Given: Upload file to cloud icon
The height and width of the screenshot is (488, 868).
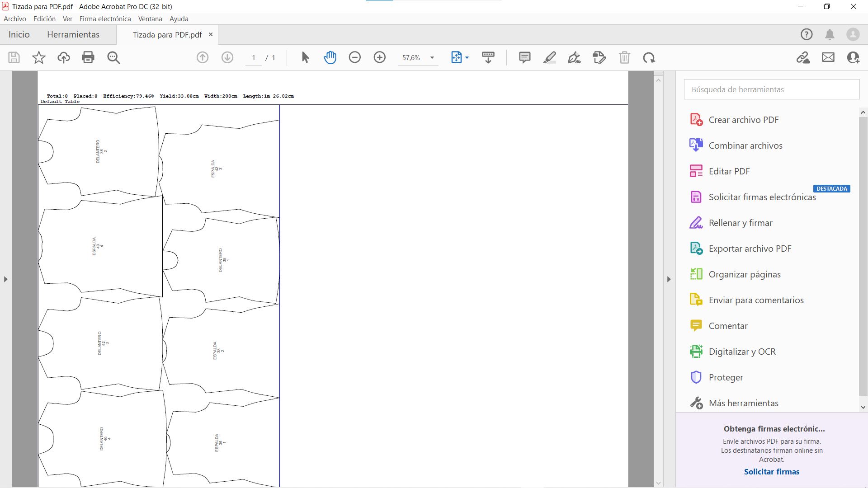Looking at the screenshot, I should point(63,57).
